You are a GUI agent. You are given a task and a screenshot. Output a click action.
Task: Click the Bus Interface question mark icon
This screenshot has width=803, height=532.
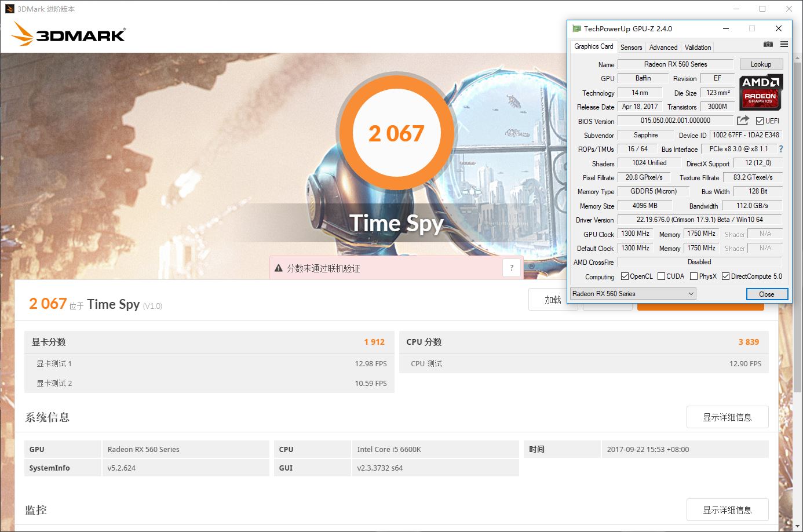(780, 149)
